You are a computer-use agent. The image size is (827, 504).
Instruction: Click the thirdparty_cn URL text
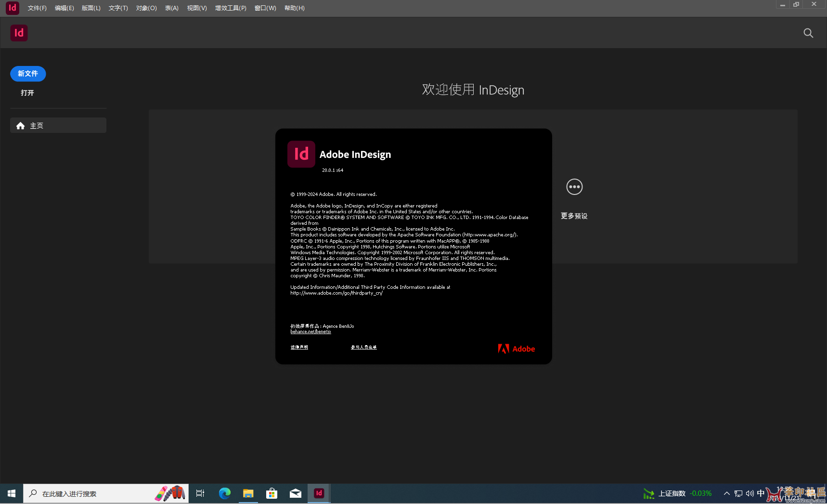[336, 293]
